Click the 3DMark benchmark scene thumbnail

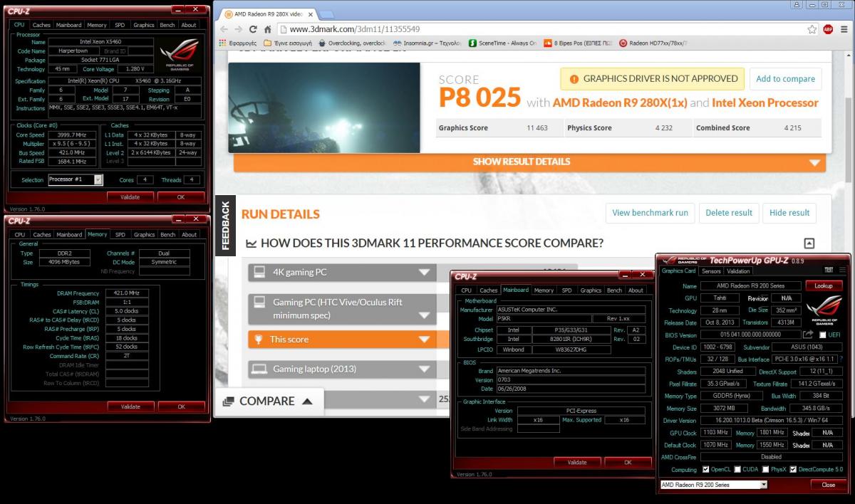[324, 107]
